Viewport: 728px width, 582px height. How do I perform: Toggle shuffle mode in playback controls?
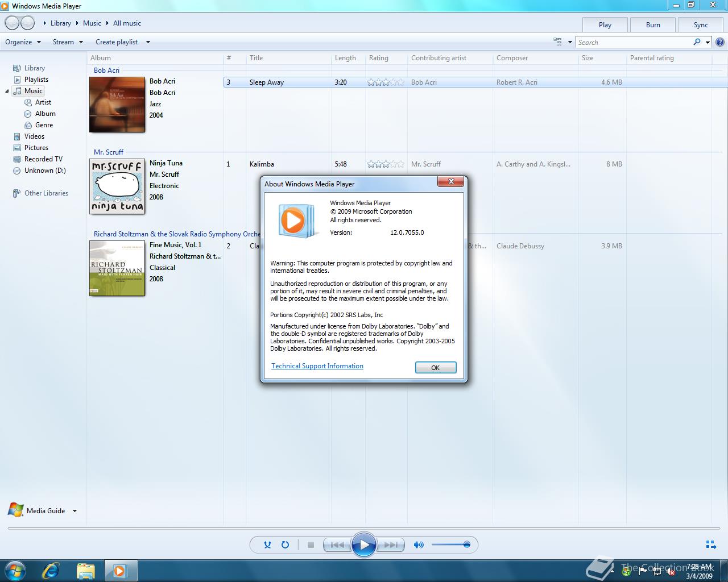[267, 544]
